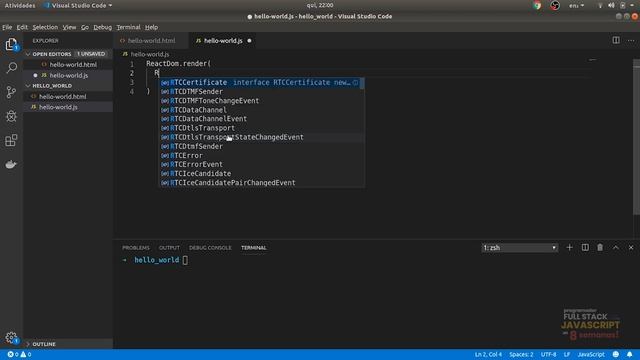Open the system volume indicator
The height and width of the screenshot is (360, 640).
click(611, 5)
